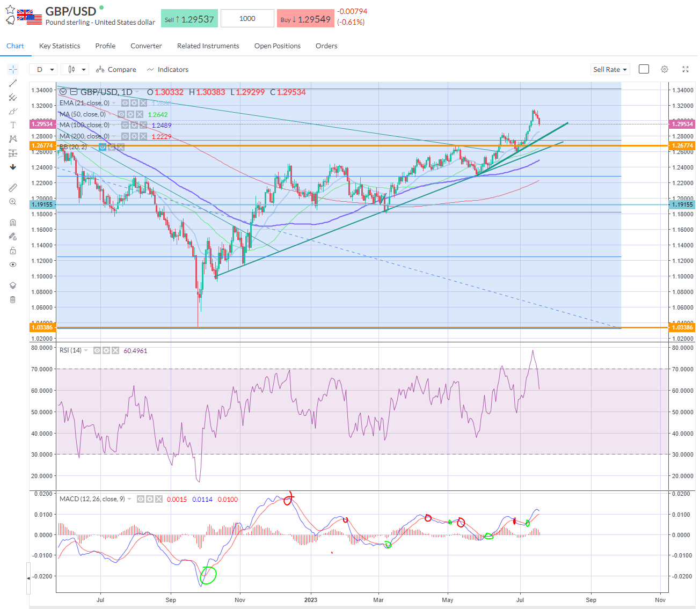The height and width of the screenshot is (609, 700).
Task: Open the Indicators list
Action: tap(167, 69)
